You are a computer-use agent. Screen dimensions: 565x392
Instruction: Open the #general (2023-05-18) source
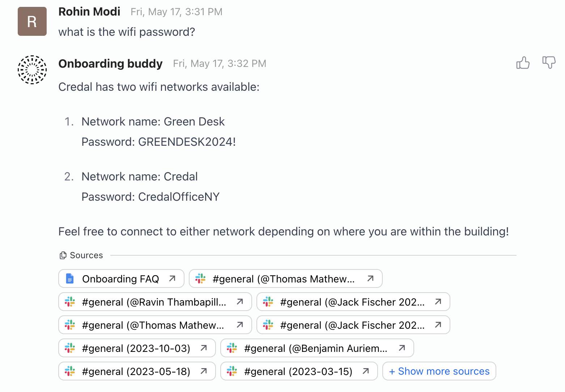136,371
